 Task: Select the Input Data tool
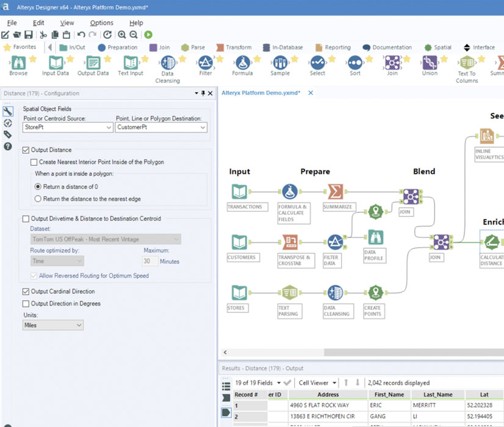point(56,63)
